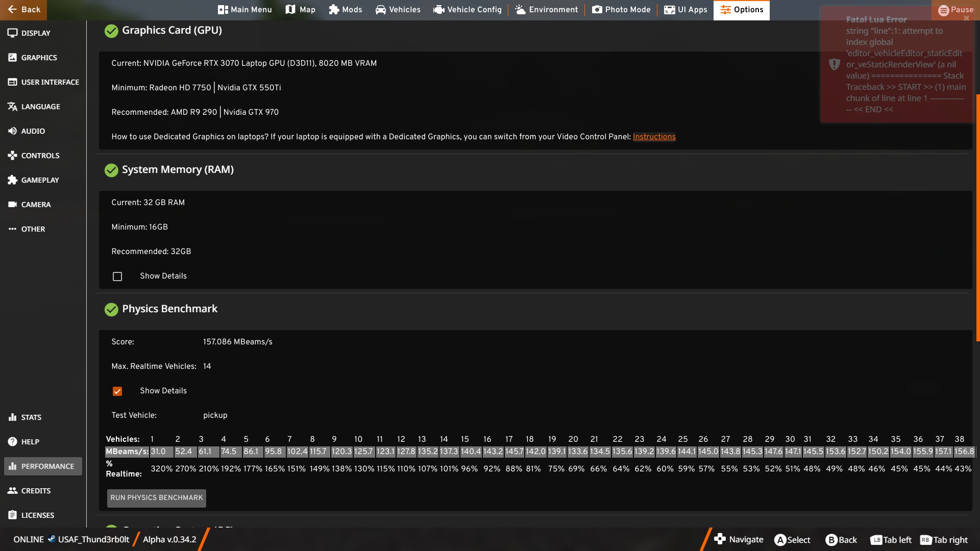Open Credits page label
The image size is (980, 551).
pos(36,491)
